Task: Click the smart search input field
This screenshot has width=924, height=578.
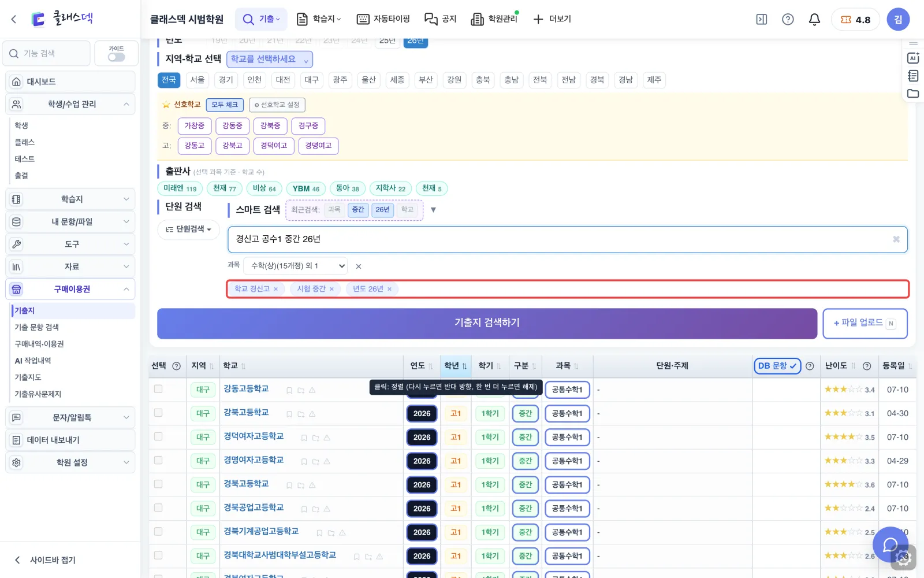Action: (x=567, y=239)
